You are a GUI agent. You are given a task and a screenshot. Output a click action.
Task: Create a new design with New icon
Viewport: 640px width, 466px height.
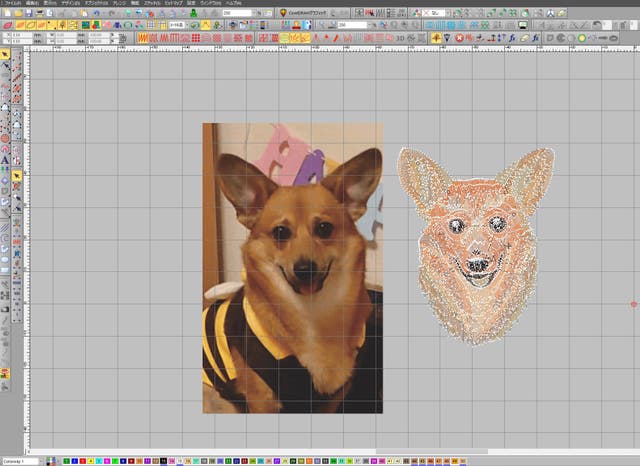(7, 13)
